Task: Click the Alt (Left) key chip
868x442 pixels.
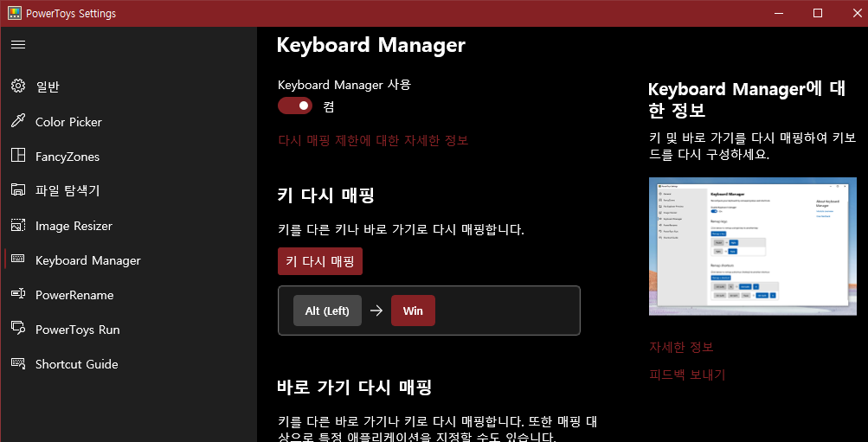Action: [327, 311]
